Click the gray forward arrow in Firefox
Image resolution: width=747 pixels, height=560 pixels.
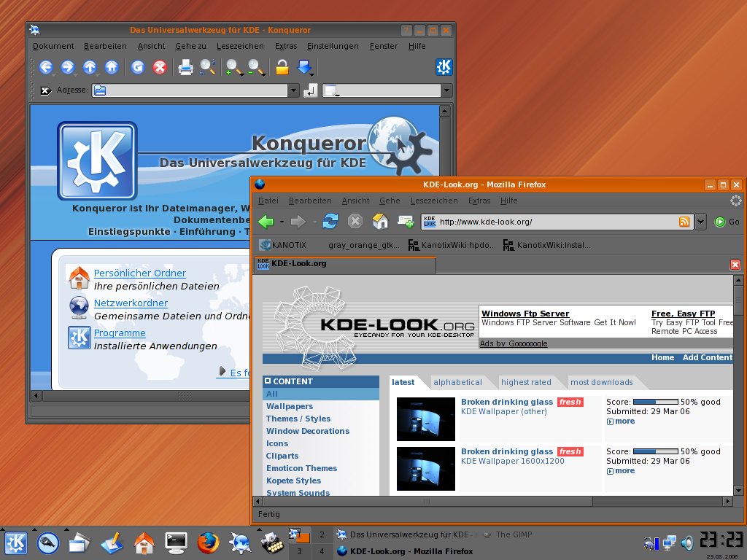point(298,222)
